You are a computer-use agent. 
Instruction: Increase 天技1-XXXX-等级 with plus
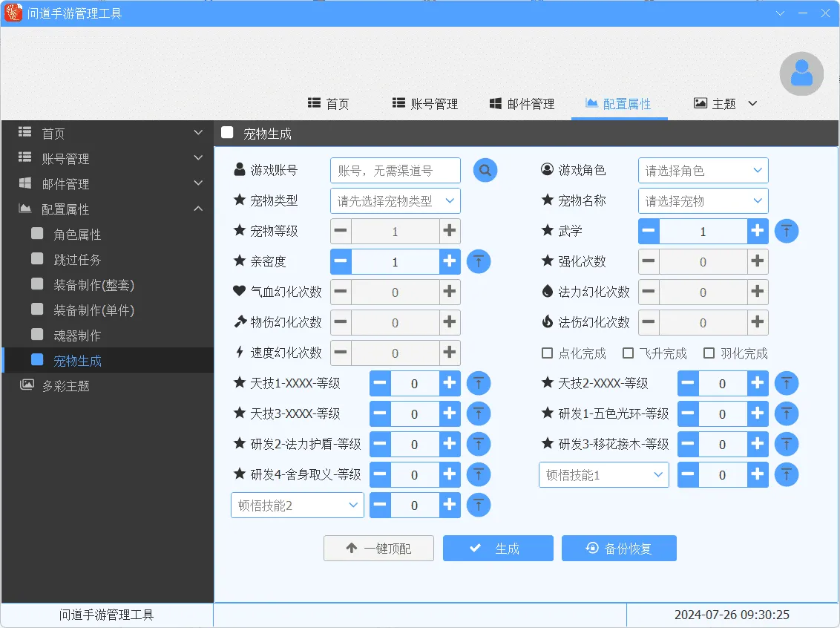(450, 384)
